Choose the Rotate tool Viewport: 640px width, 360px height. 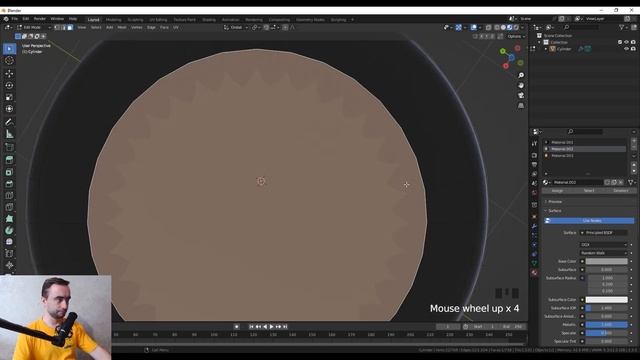click(x=9, y=85)
